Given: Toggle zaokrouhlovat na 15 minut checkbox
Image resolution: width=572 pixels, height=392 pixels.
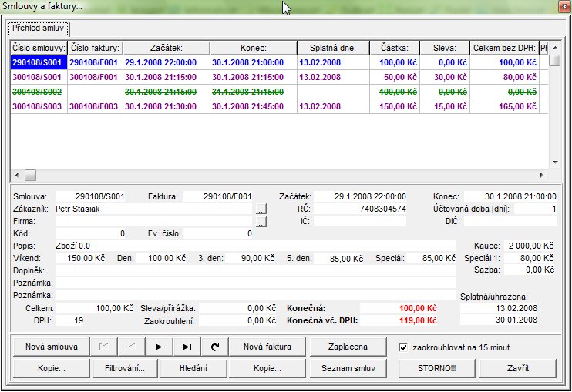Looking at the screenshot, I should (404, 347).
